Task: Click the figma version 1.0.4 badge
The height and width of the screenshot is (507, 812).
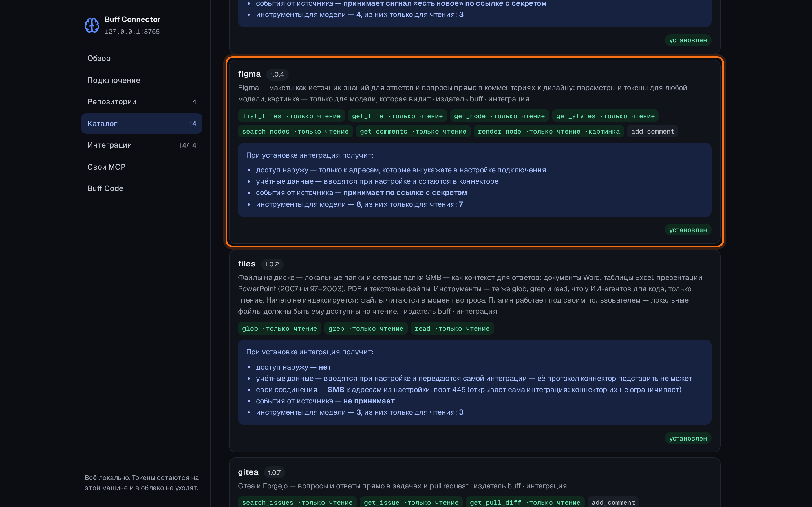Action: tap(277, 74)
